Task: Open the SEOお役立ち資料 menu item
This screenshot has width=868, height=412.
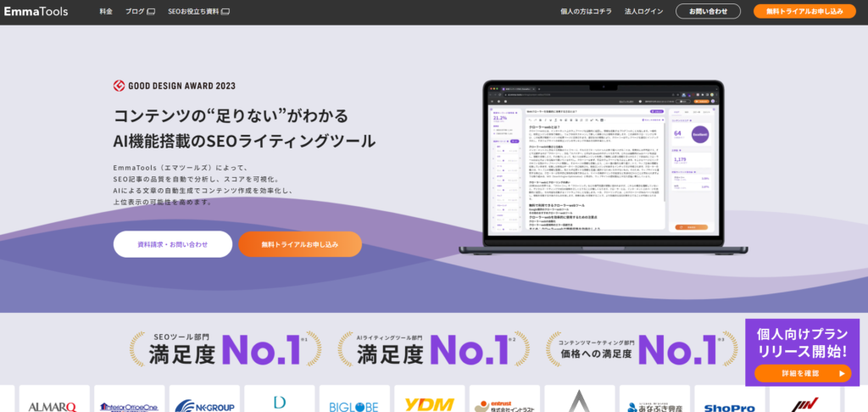Action: click(198, 12)
